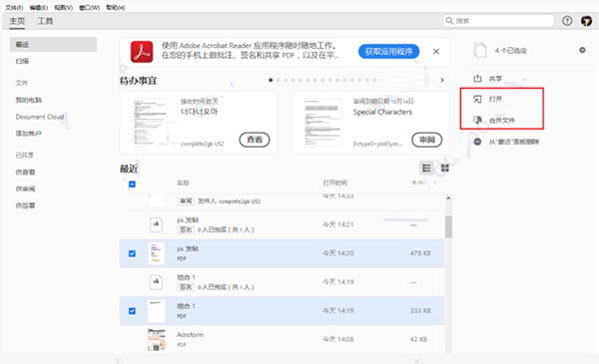Click the 查看 button on the first card
This screenshot has height=364, width=599.
point(255,140)
